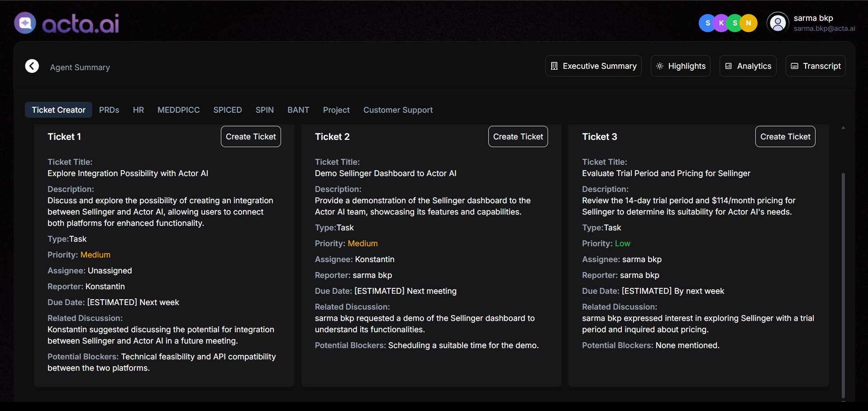868x411 pixels.
Task: Click the Low priority in Ticket 3
Action: (622, 244)
